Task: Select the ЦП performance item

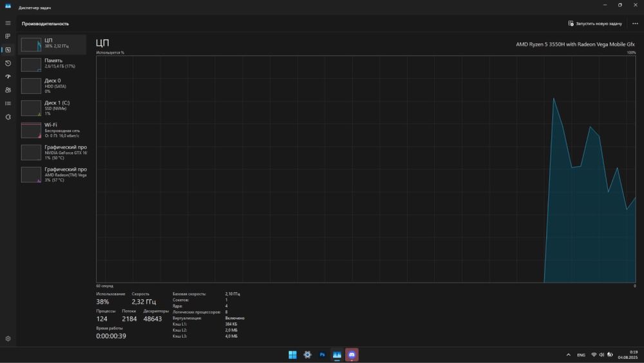Action: tap(52, 44)
